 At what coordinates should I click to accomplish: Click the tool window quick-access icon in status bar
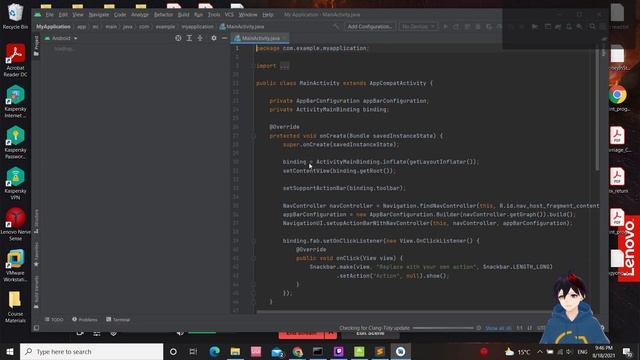36,328
